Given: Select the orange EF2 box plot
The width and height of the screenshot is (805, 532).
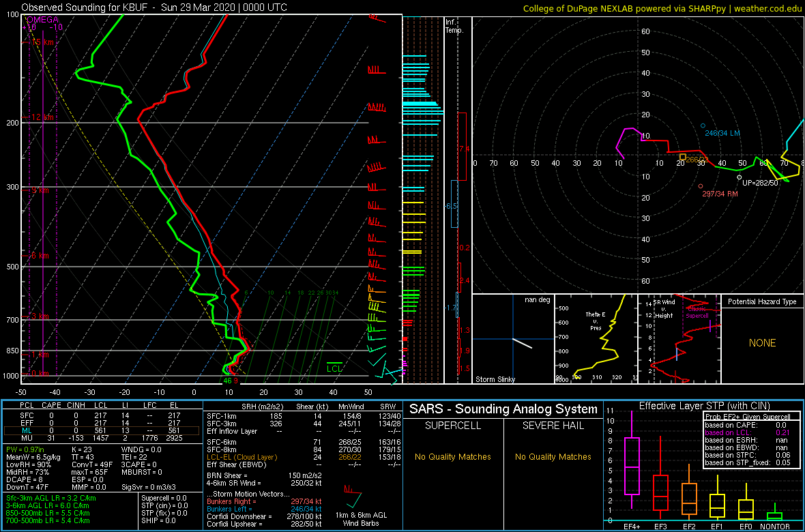Looking at the screenshot, I should 690,492.
